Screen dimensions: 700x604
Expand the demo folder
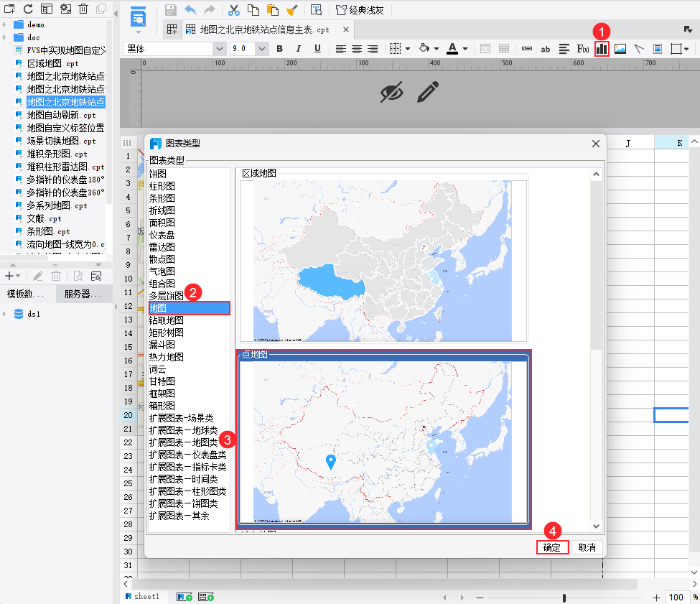click(4, 24)
